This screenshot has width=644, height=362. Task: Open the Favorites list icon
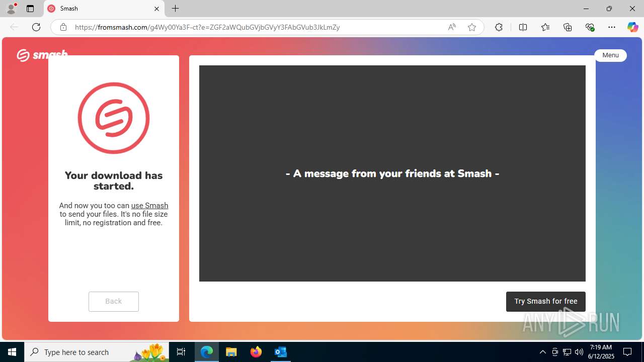[x=545, y=27]
